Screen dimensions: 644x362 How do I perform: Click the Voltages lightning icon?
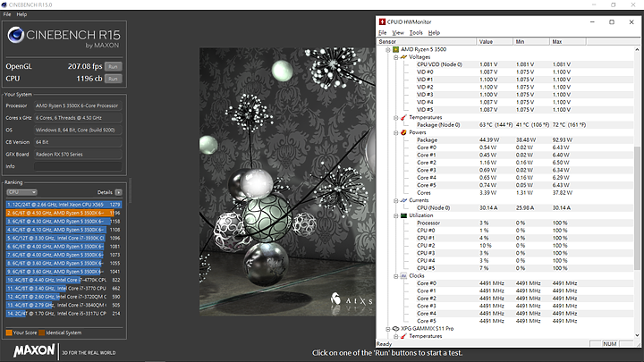tap(403, 57)
